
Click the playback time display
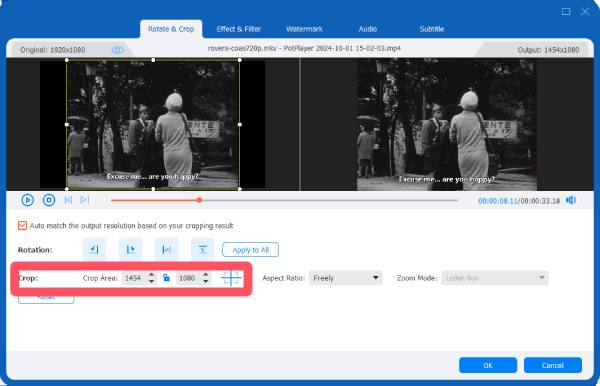[519, 201]
